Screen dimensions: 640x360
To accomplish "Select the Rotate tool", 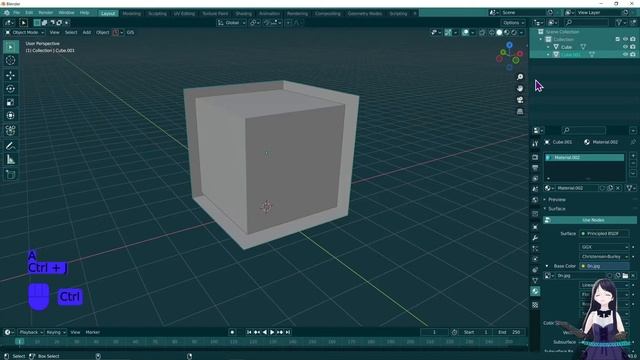I will tap(10, 89).
